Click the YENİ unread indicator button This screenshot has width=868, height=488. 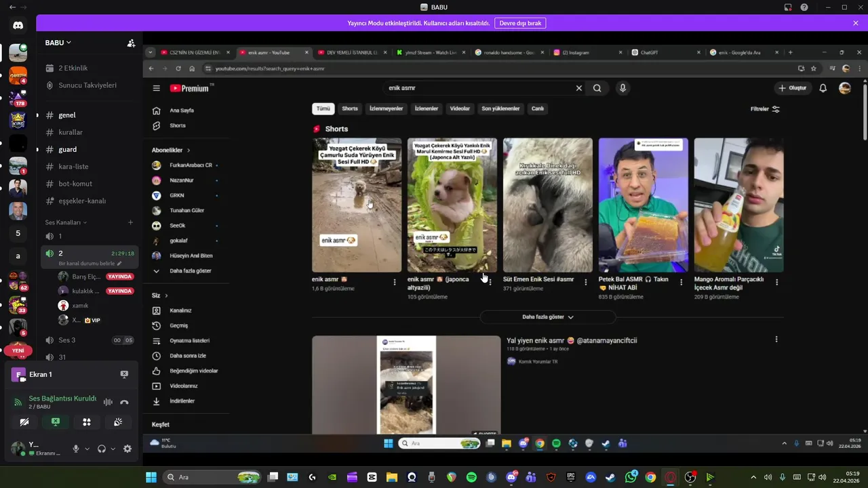(18, 350)
